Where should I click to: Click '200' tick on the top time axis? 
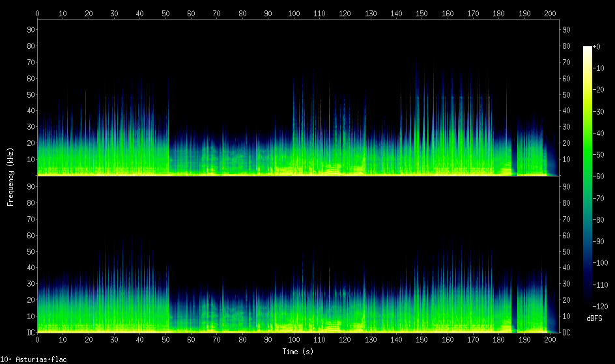550,13
